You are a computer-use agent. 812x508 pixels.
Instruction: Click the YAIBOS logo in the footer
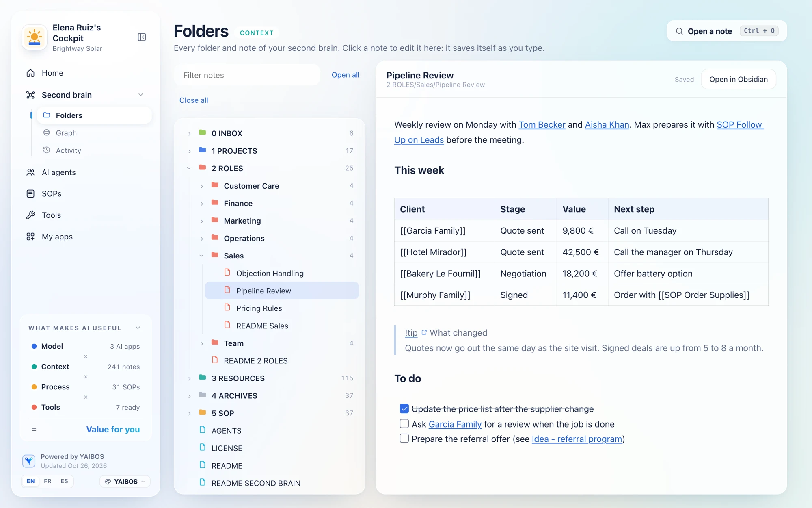pyautogui.click(x=29, y=461)
